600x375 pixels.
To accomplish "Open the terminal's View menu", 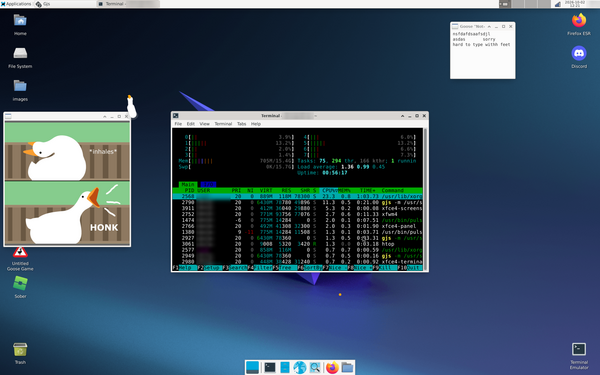I will tap(204, 124).
